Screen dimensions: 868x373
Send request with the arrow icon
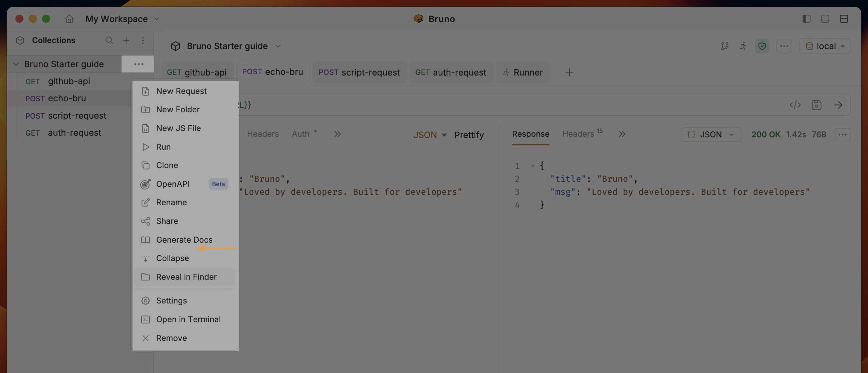click(x=838, y=105)
